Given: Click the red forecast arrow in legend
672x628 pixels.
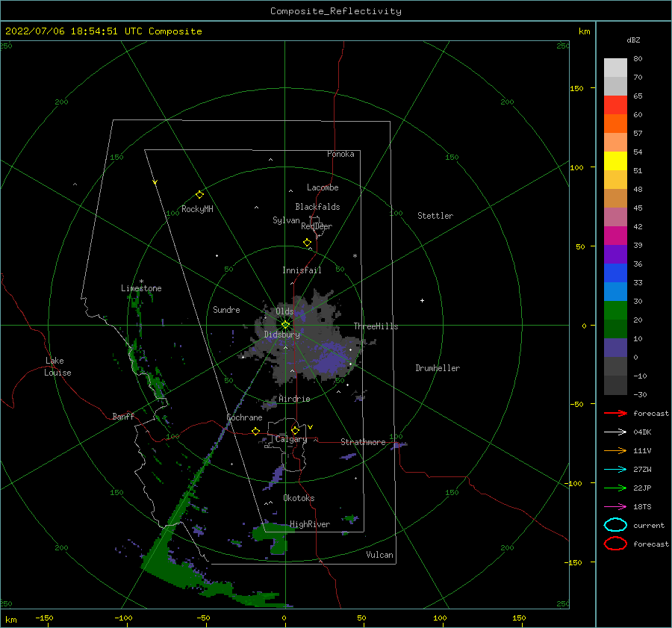Looking at the screenshot, I should click(615, 413).
